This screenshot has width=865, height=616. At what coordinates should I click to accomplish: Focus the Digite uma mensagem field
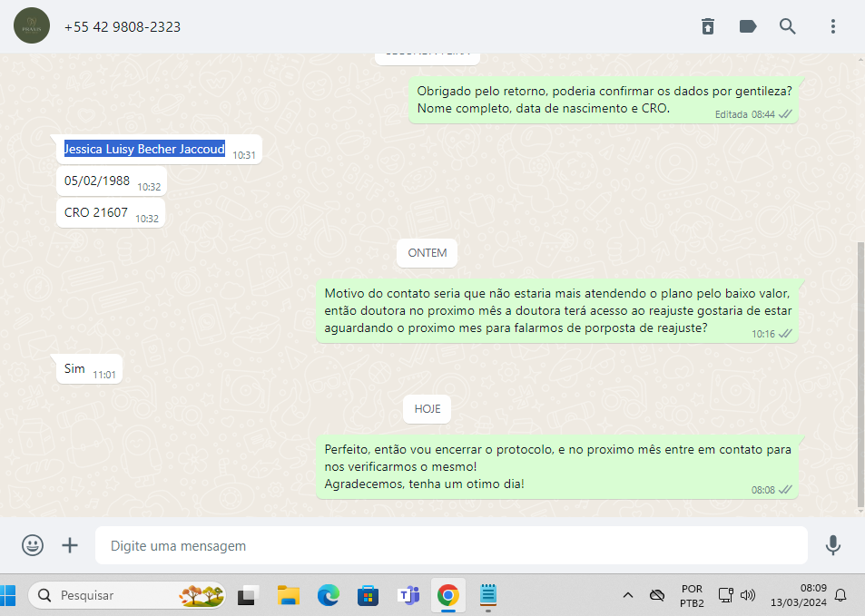[x=451, y=545]
